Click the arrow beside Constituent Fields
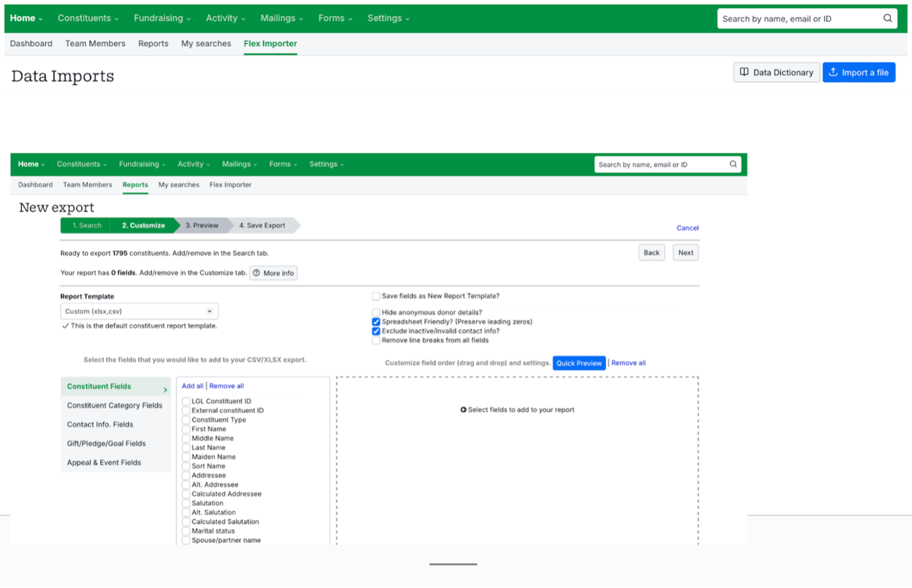Screen dimensions: 912x588 (165, 390)
